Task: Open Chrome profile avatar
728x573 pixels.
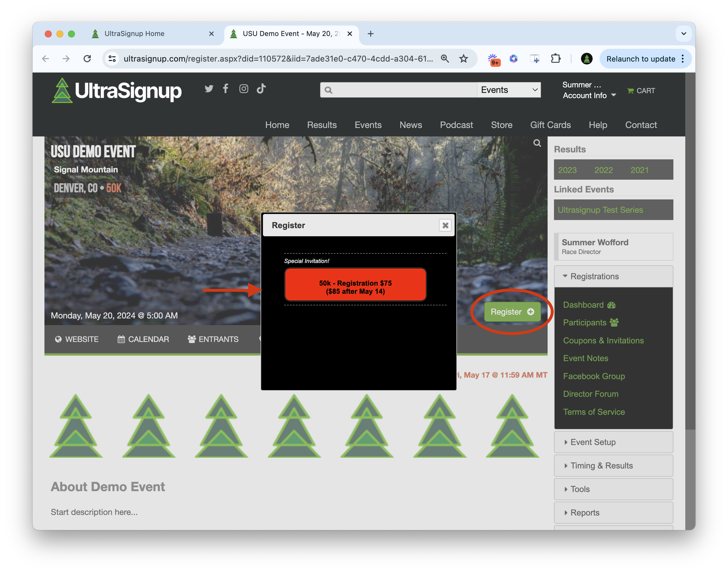Action: click(x=586, y=59)
